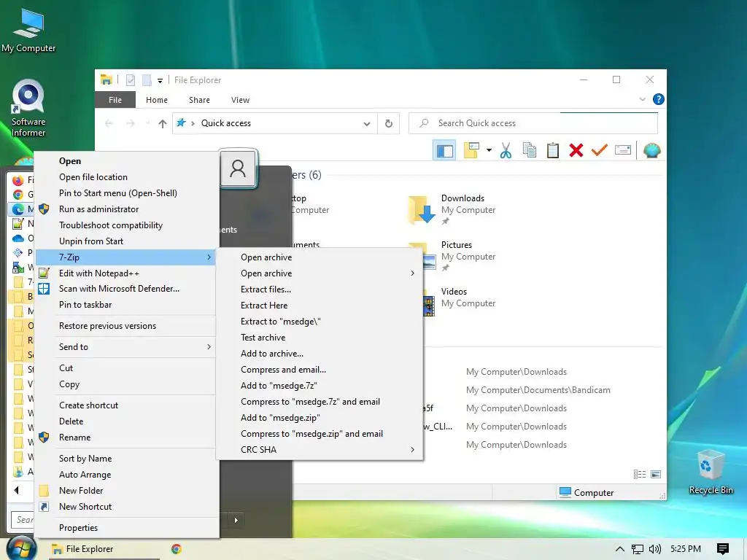The height and width of the screenshot is (560, 747).
Task: Click the Copy icon in Explorer toolbar
Action: click(x=530, y=150)
